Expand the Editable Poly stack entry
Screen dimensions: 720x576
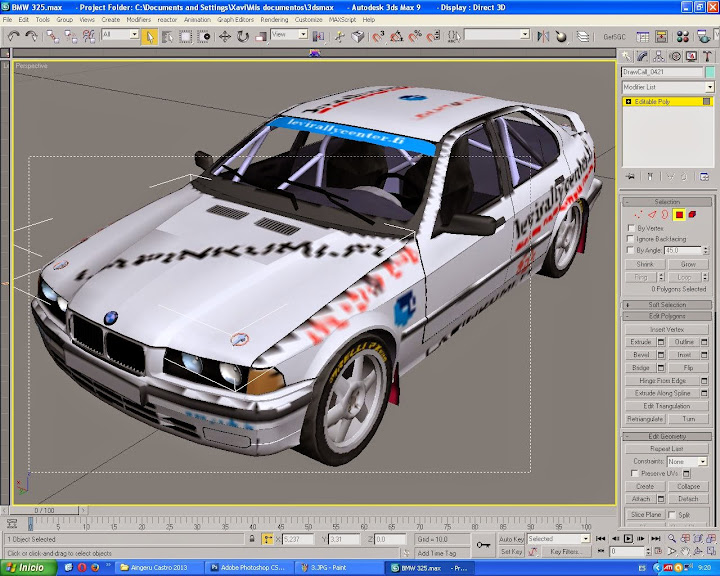628,102
